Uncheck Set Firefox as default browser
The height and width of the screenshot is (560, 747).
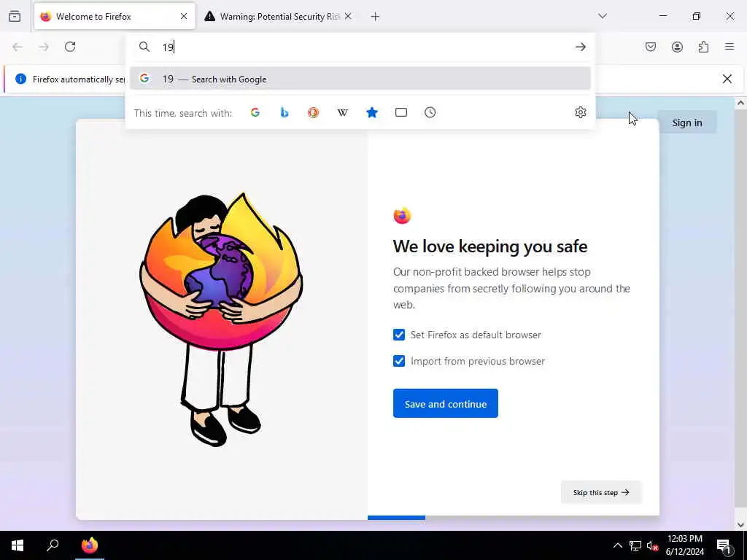(x=399, y=335)
